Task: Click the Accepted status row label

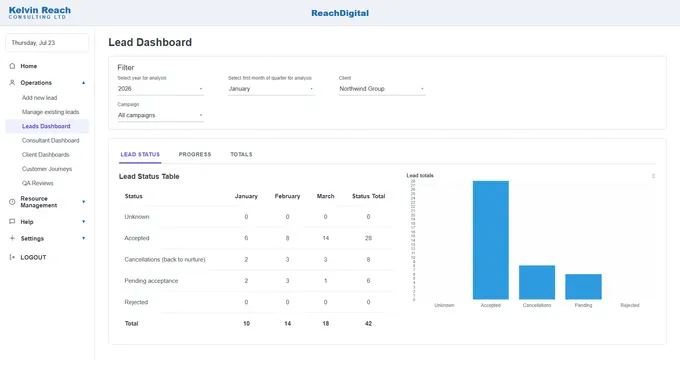Action: coord(137,238)
